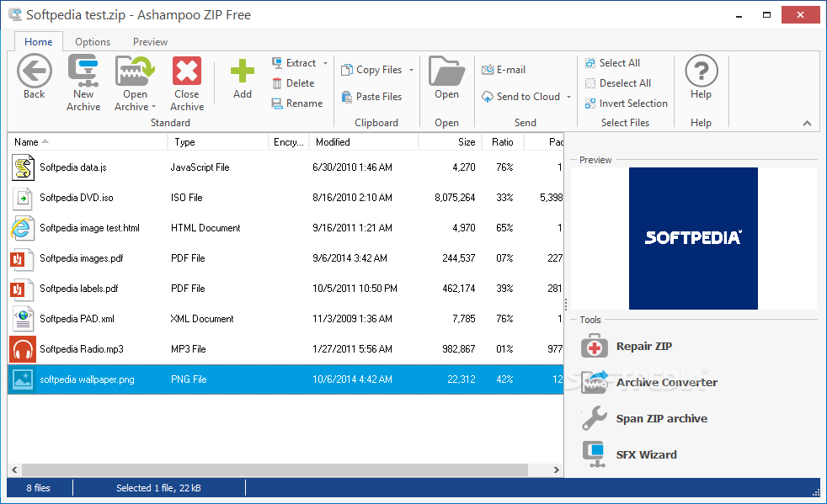Click the 8,075,264 size value
The image size is (827, 504).
455,198
